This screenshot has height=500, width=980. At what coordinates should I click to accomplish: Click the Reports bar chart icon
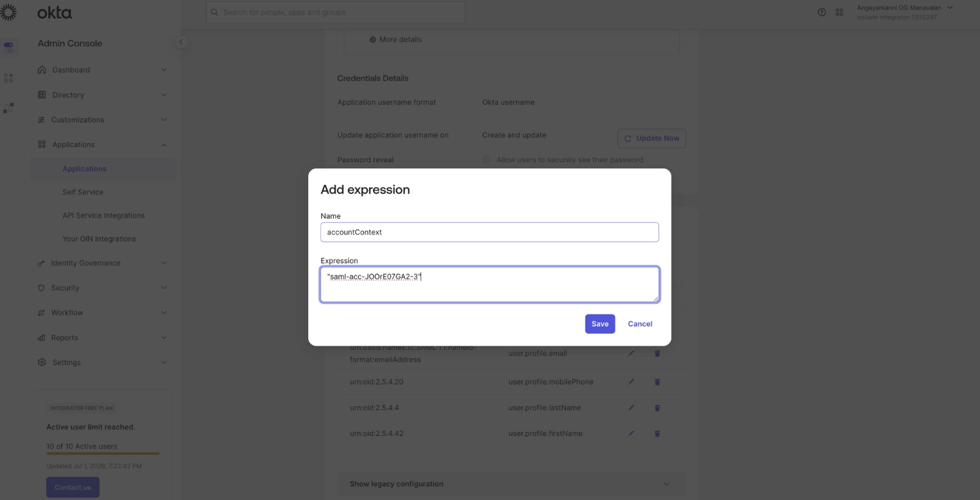pos(42,338)
